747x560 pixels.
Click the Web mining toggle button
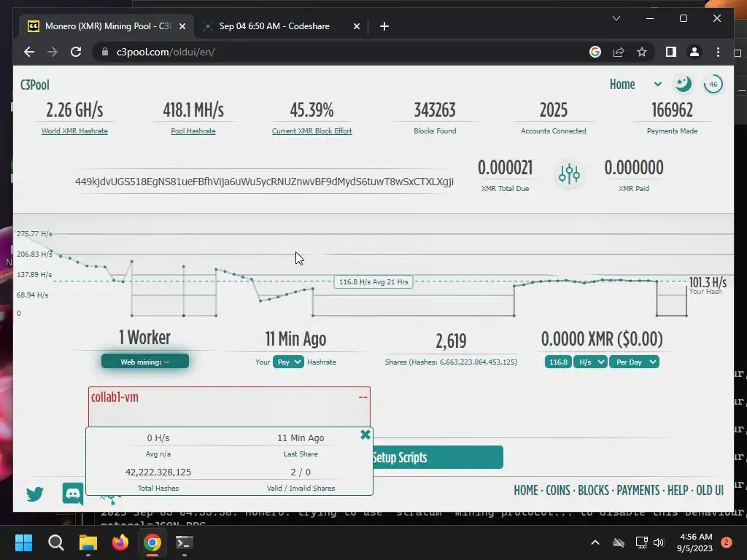point(145,362)
